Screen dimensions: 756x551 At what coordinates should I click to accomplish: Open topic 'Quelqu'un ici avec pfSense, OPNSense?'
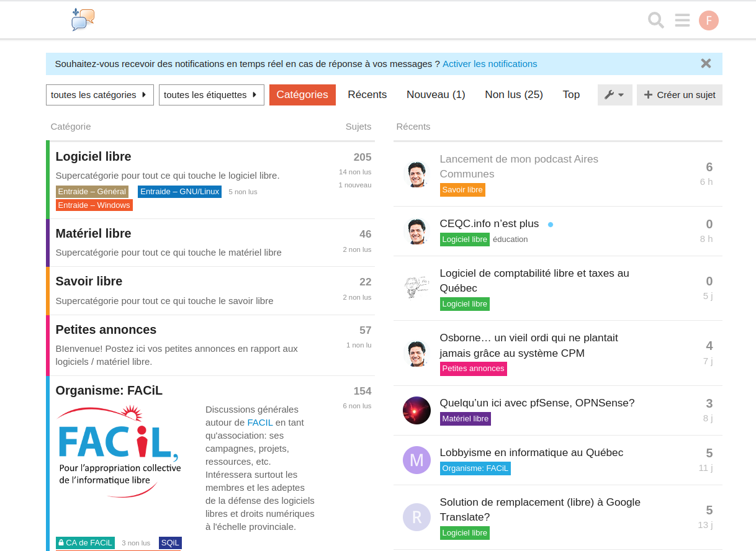538,403
